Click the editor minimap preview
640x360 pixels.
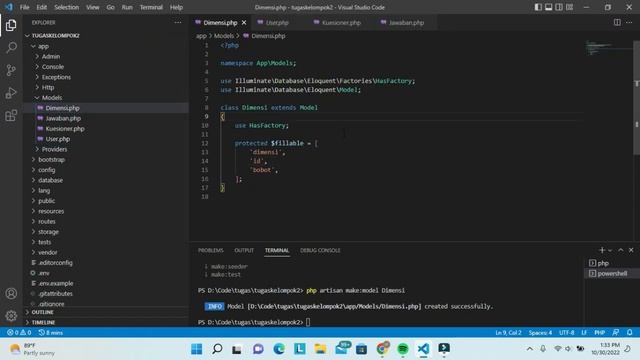(x=608, y=48)
